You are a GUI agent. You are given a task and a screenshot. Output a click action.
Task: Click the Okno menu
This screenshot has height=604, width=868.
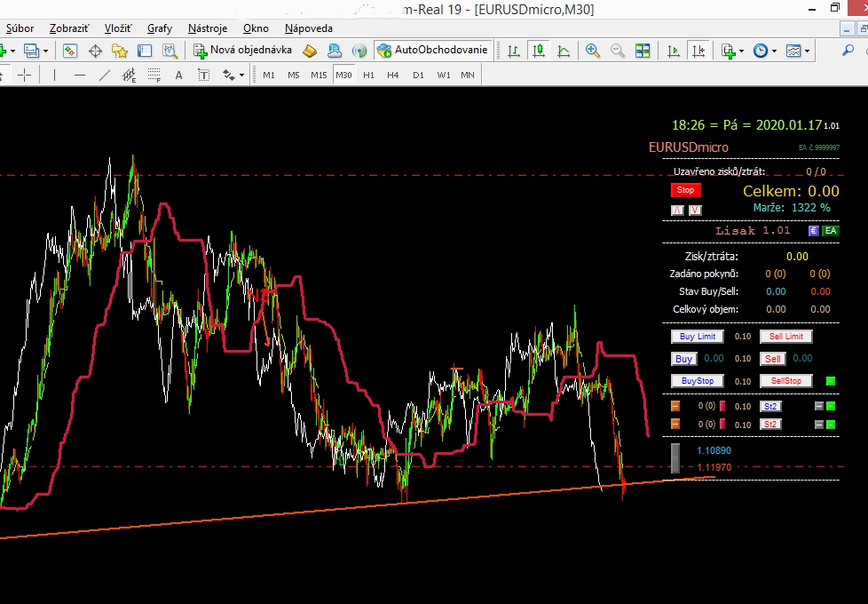(x=256, y=28)
